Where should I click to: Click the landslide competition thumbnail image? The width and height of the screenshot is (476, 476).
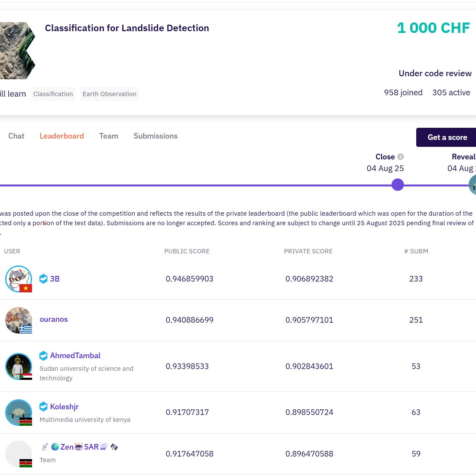click(17, 51)
